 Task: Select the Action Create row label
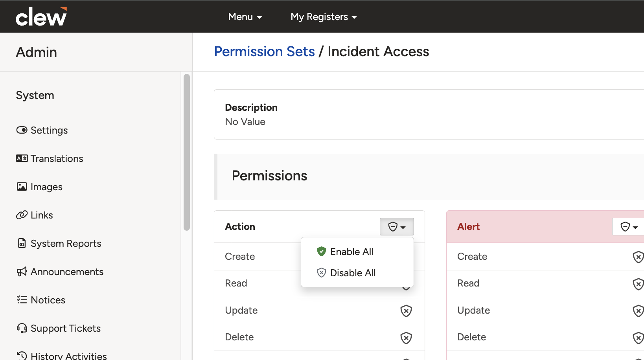click(x=240, y=257)
